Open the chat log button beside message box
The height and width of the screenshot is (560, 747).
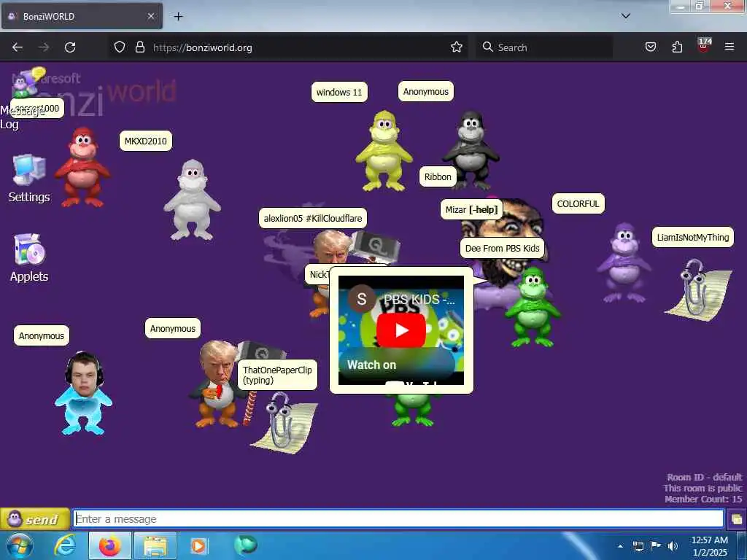coord(737,519)
